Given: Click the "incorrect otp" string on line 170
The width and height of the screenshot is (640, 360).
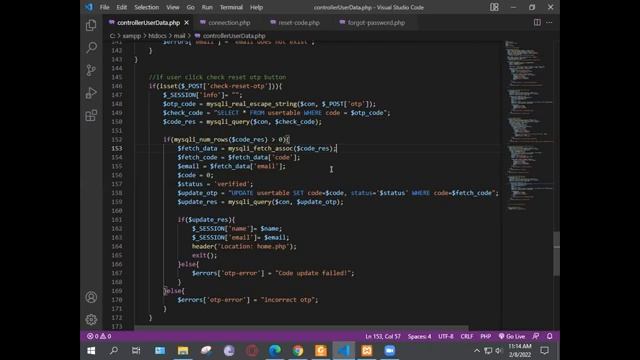Looking at the screenshot, I should coord(288,300).
